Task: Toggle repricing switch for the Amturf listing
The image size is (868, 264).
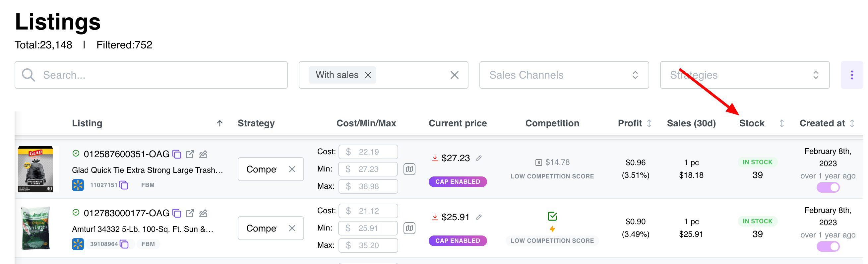Action: pyautogui.click(x=828, y=246)
